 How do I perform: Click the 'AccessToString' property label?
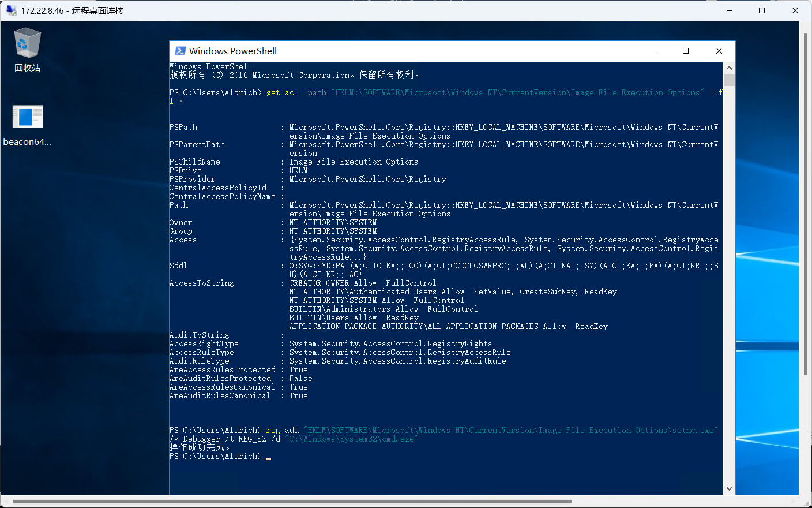point(202,283)
